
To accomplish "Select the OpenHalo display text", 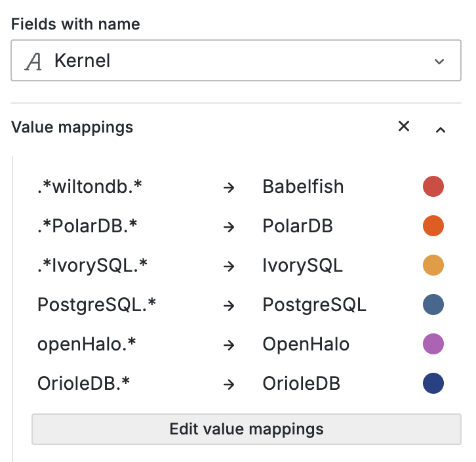I will pos(306,344).
